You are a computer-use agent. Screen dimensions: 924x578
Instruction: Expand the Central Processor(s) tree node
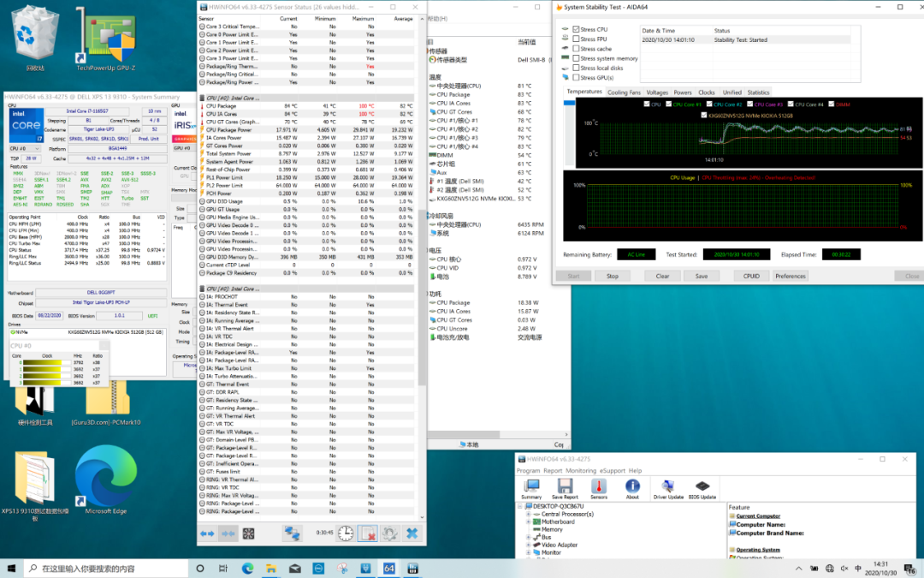529,514
